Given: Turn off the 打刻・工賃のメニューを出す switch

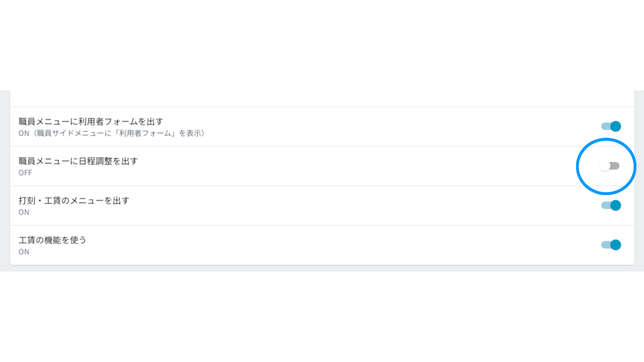Looking at the screenshot, I should click(611, 205).
